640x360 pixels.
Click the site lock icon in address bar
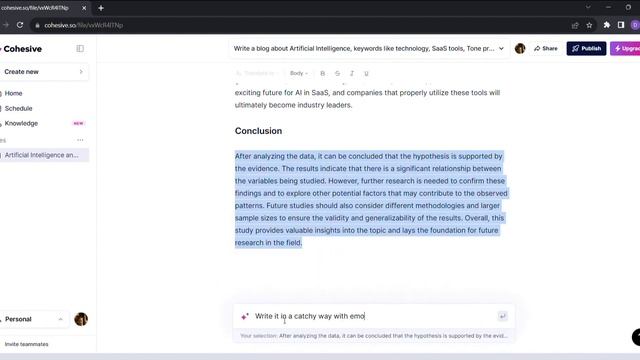coord(37,25)
